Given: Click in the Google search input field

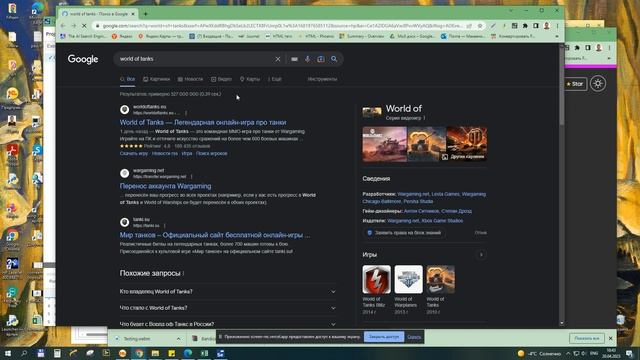Looking at the screenshot, I should point(195,59).
